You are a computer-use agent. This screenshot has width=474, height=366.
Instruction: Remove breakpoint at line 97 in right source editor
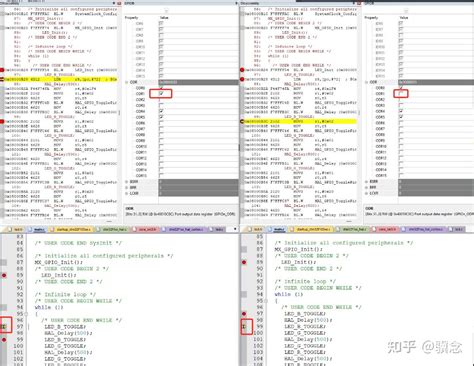[x=244, y=314]
